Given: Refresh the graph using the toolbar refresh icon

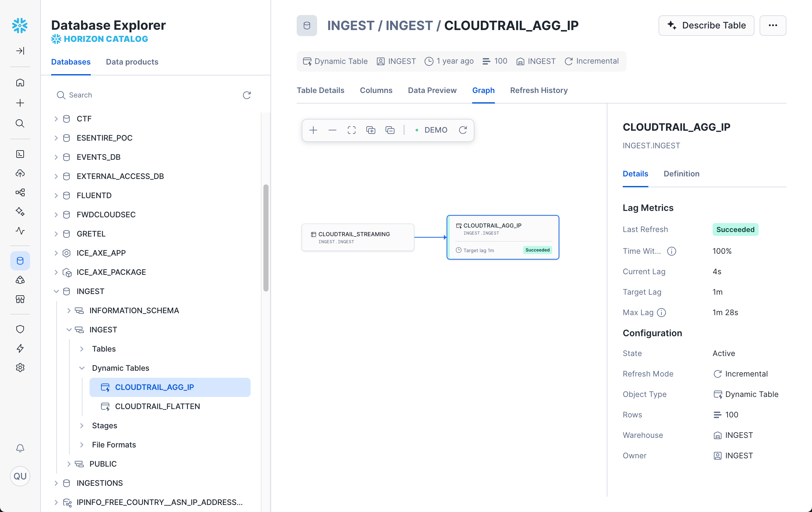Looking at the screenshot, I should point(463,130).
